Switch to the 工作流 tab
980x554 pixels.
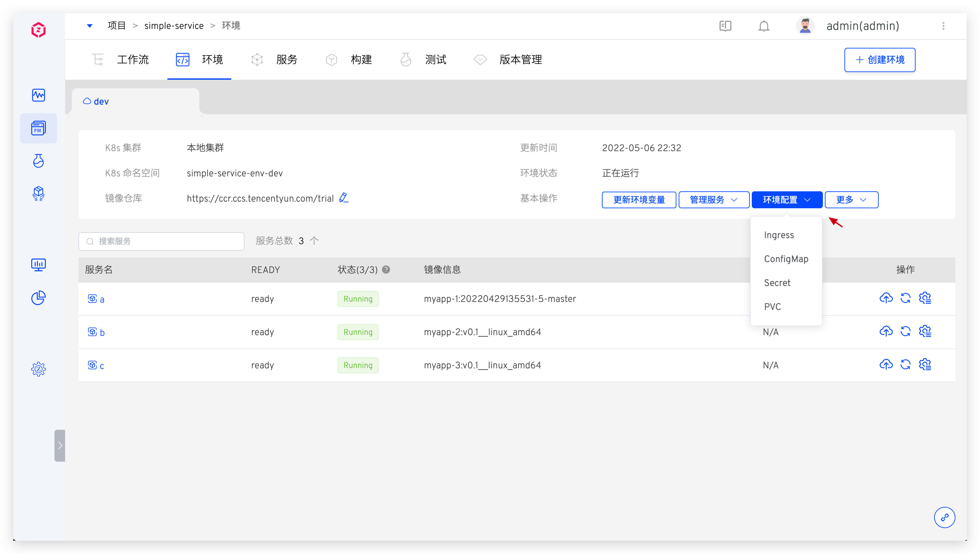132,60
